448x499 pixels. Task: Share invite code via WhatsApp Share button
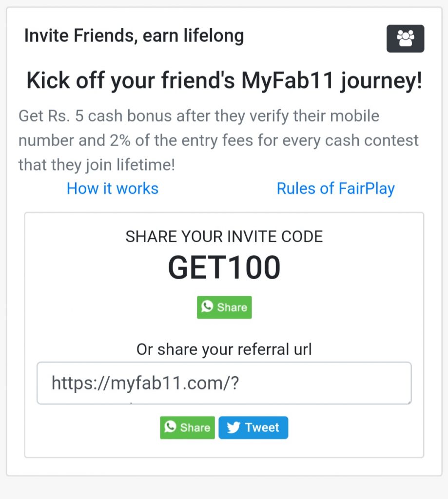[224, 307]
